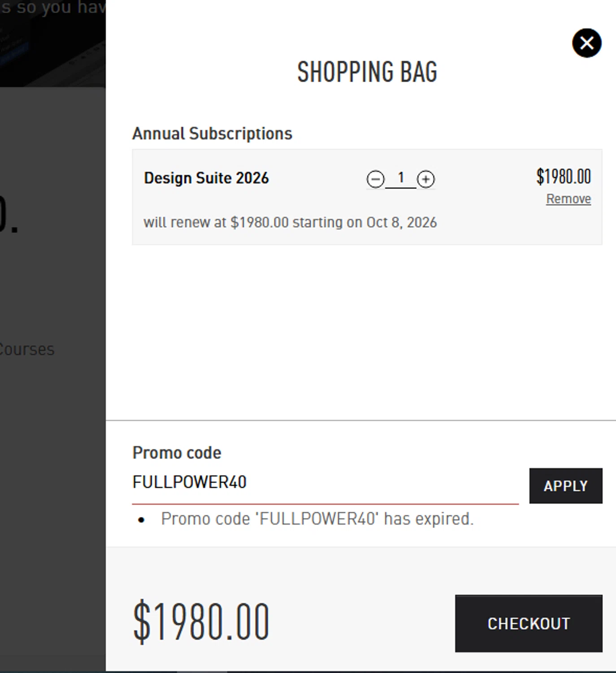Screen dimensions: 616x673
Task: Focus the promo code input containing FULLPOWER40
Action: pos(325,483)
